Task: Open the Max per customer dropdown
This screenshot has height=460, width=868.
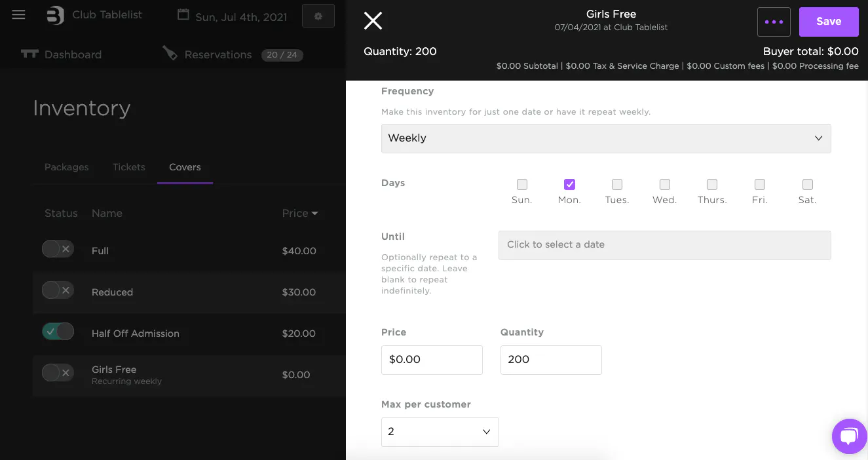Action: [440, 432]
